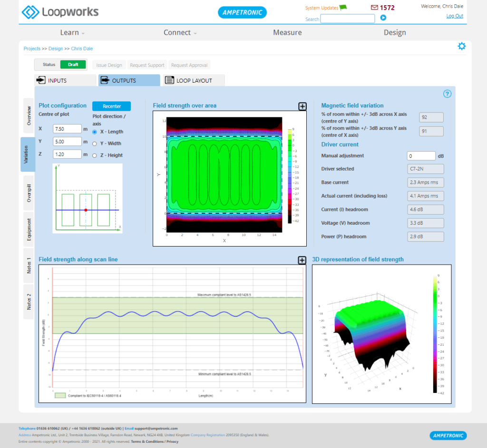The image size is (487, 448).
Task: Click inside the X centre of plot field
Action: [67, 128]
